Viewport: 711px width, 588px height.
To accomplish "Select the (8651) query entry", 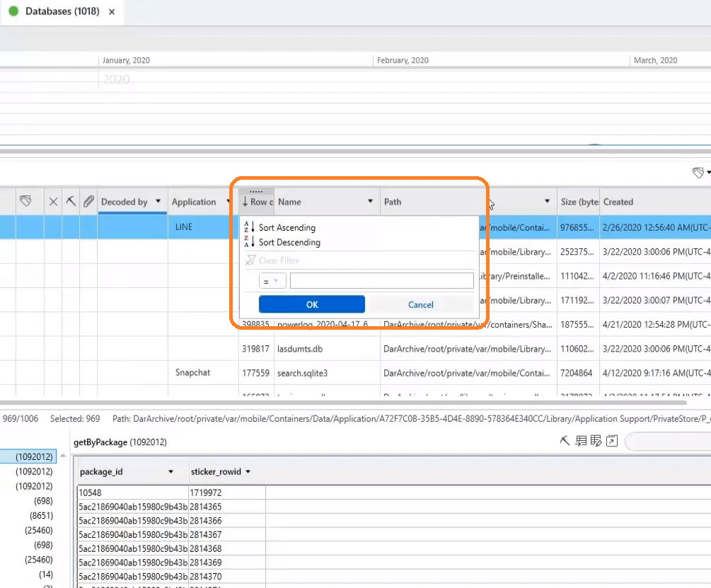I will (x=41, y=515).
